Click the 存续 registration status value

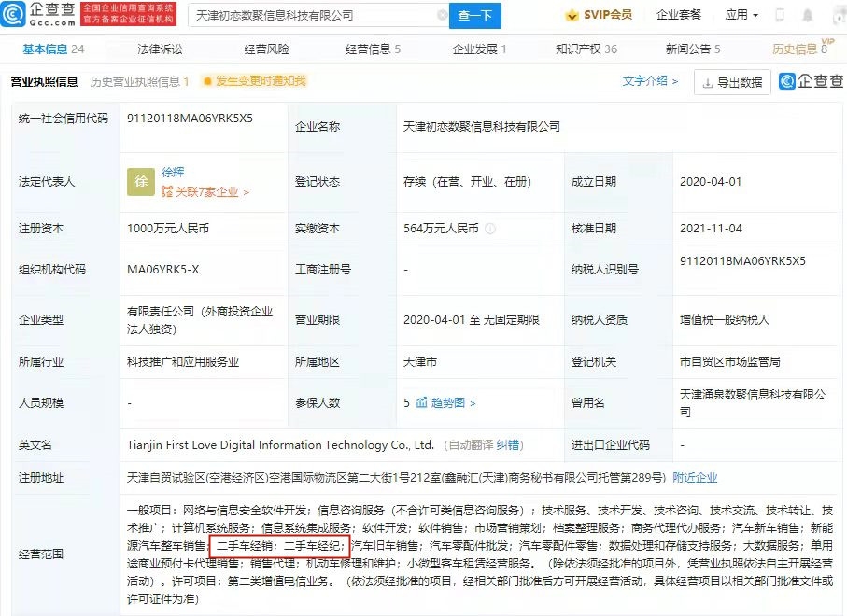pyautogui.click(x=467, y=182)
